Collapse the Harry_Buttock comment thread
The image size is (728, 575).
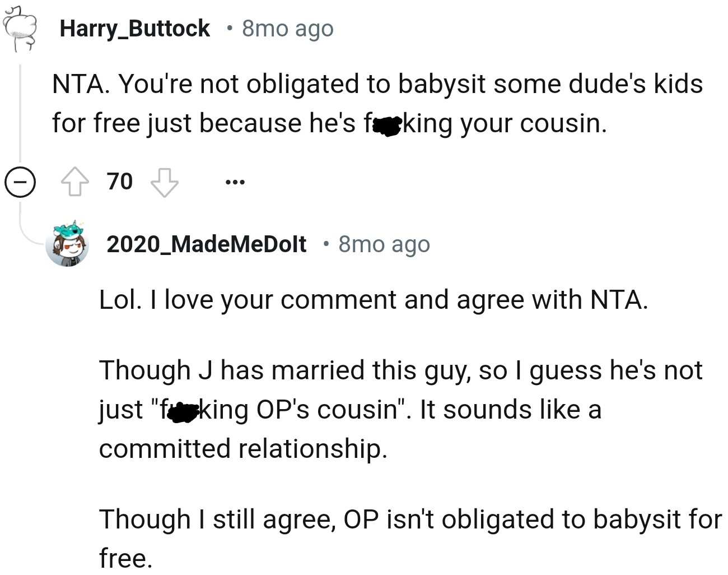click(x=20, y=183)
